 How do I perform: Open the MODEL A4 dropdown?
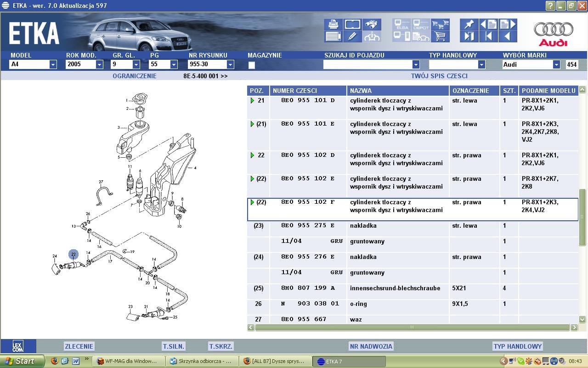point(53,64)
